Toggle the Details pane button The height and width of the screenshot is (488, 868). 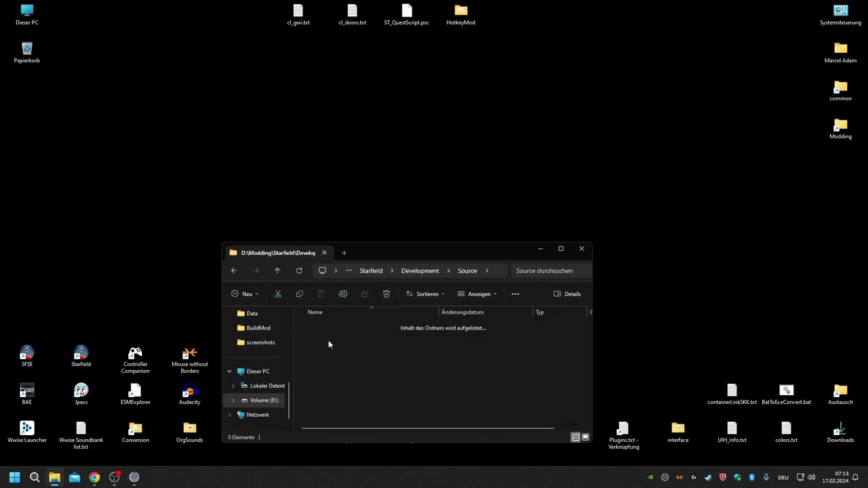coord(567,294)
